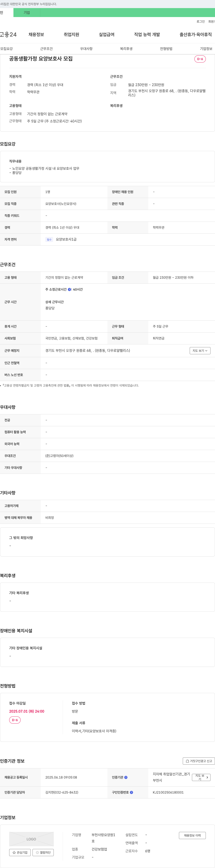
Task: Click the certification number KJ21002506180001
Action: click(x=168, y=792)
